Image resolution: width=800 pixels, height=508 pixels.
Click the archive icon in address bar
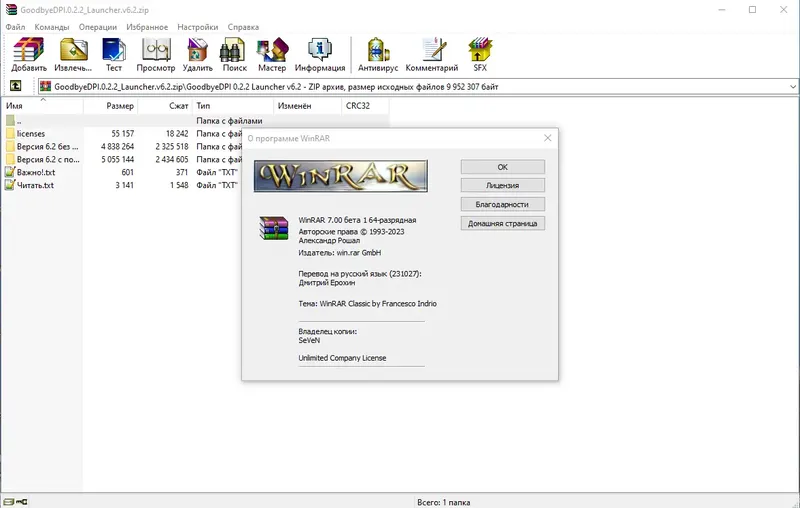[45, 86]
